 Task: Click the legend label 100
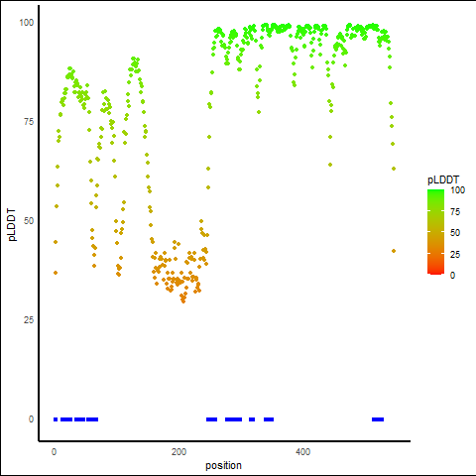[x=457, y=190]
